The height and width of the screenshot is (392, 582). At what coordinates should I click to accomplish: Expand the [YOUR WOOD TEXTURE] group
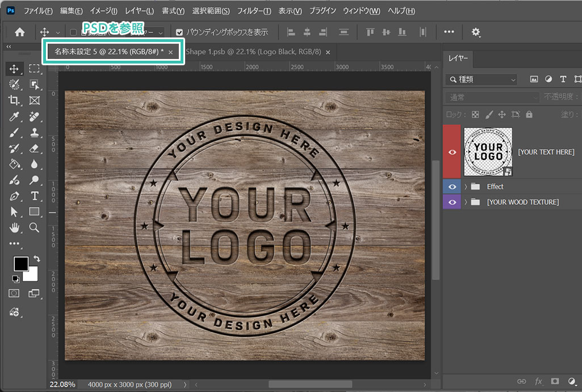pos(466,202)
